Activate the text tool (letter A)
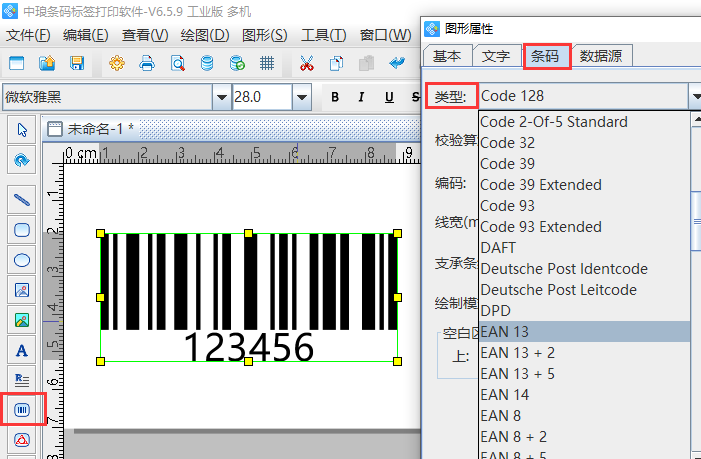This screenshot has width=701, height=459. [22, 351]
